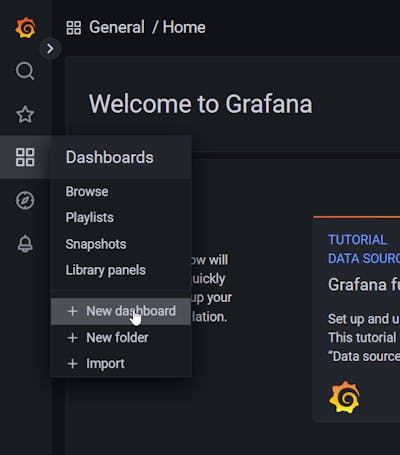400x455 pixels.
Task: Expand the sidebar with the chevron arrow
Action: (50, 49)
